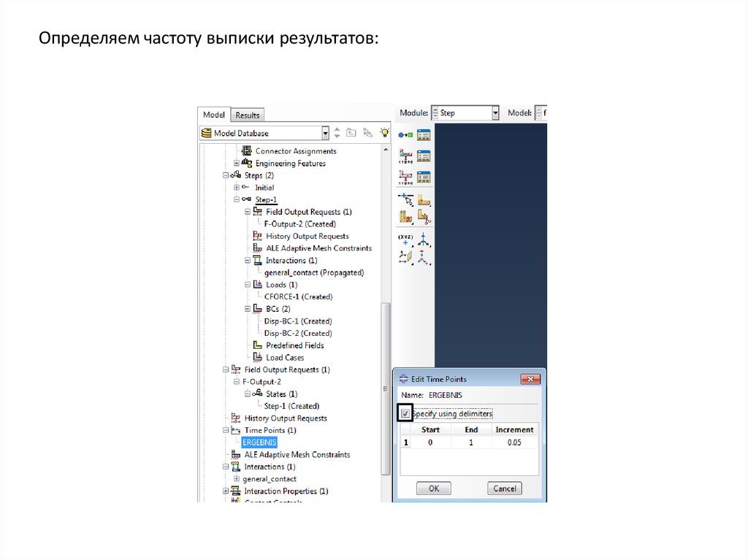Collapse the BCs (2) node
Viewport: 748px width, 560px height.
pos(247,309)
